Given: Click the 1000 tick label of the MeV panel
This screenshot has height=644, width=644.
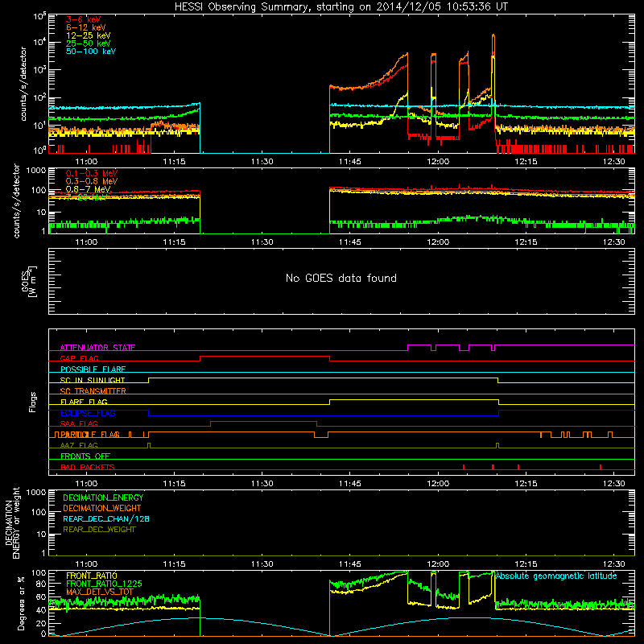Looking at the screenshot, I should pyautogui.click(x=36, y=171).
